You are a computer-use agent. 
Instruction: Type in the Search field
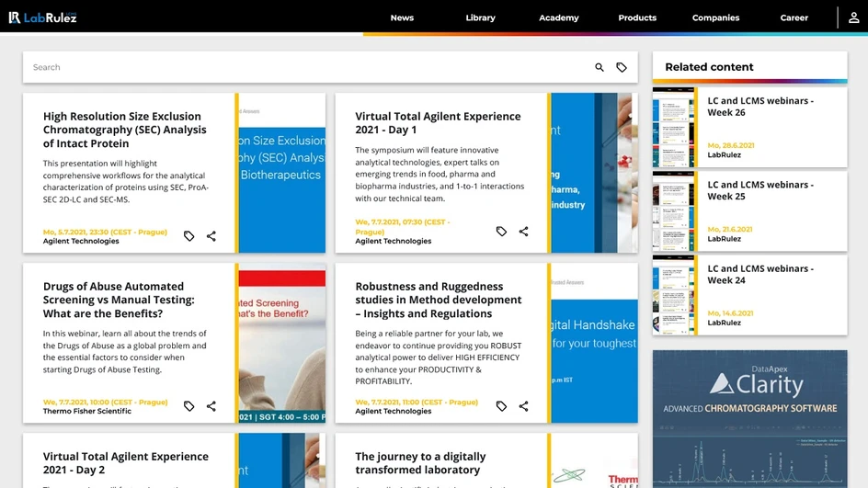(x=303, y=67)
